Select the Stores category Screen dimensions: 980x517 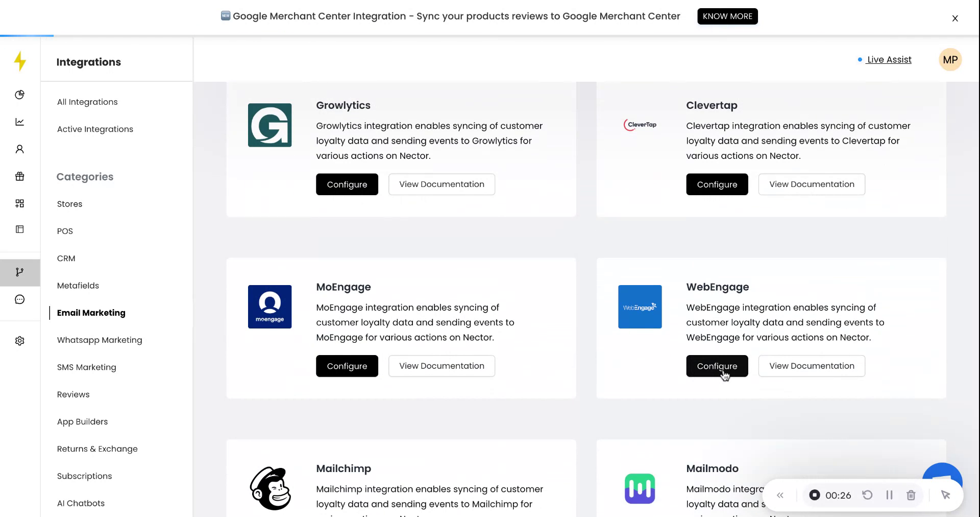pyautogui.click(x=69, y=204)
